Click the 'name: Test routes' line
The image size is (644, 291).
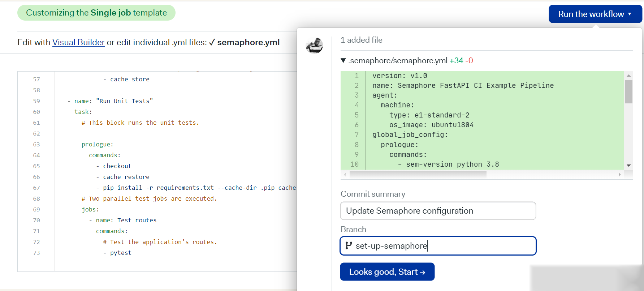[x=123, y=221]
